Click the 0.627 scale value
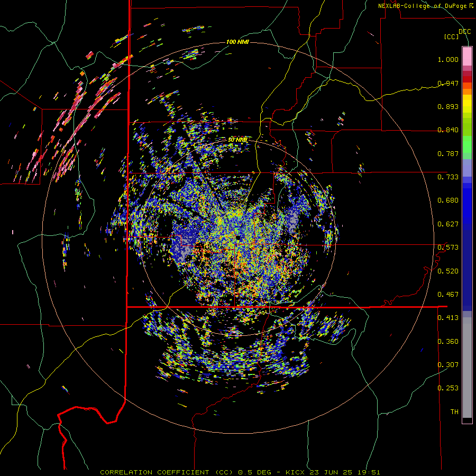 point(448,224)
